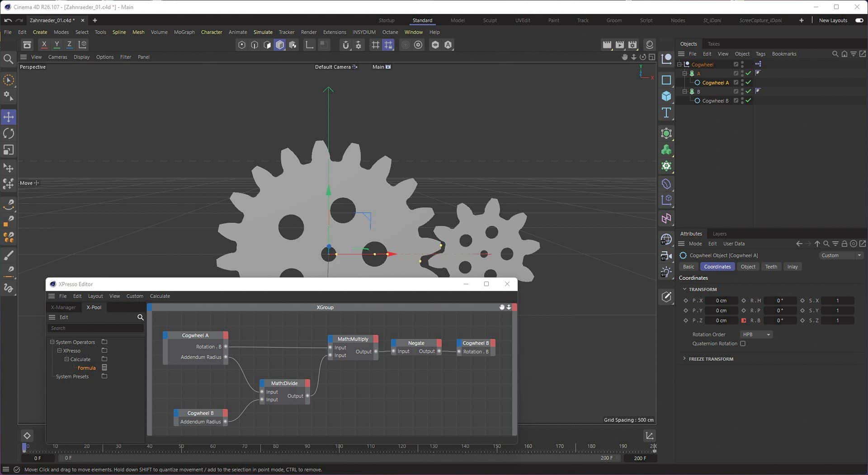868x475 pixels.
Task: Toggle the green checkmark next to Cogwheel A
Action: coord(748,82)
